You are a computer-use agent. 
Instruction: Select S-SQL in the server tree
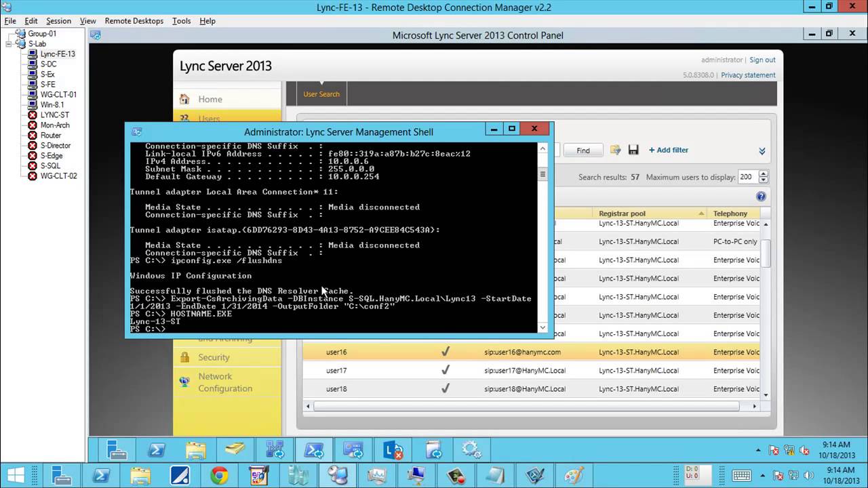(x=50, y=165)
